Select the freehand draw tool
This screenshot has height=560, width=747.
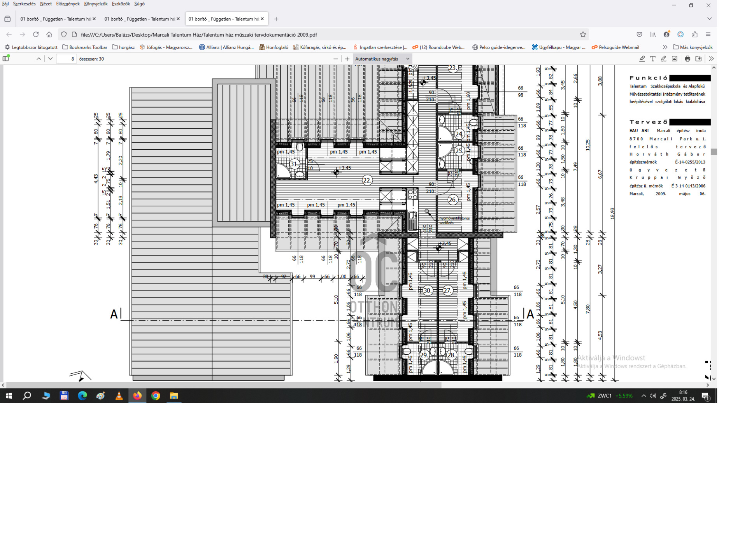664,59
